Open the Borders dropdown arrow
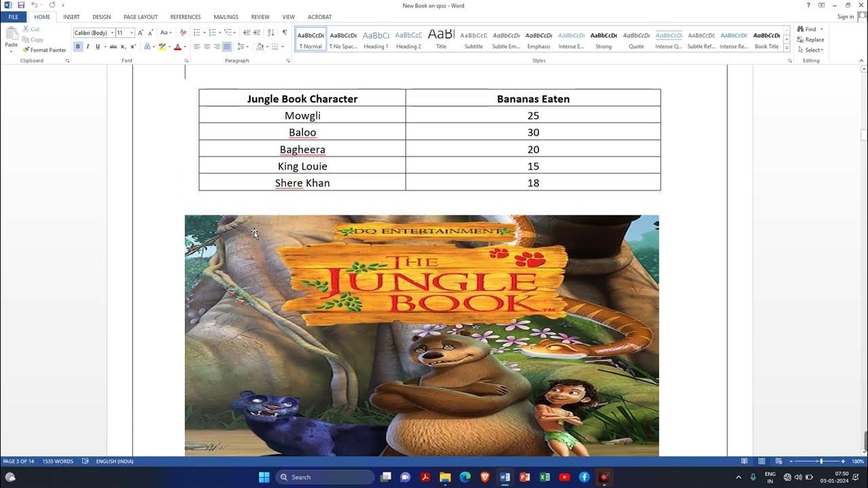This screenshot has width=868, height=488. (x=283, y=47)
